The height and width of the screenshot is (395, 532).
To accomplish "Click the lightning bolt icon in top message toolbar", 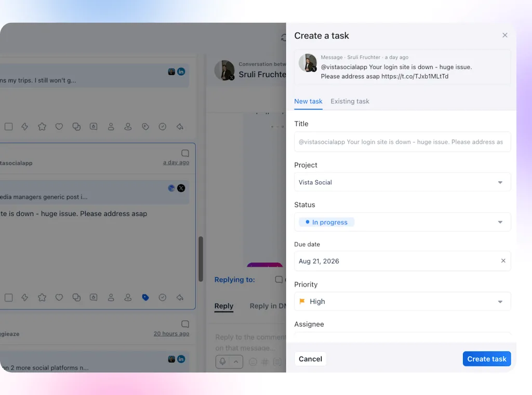I will coord(25,127).
